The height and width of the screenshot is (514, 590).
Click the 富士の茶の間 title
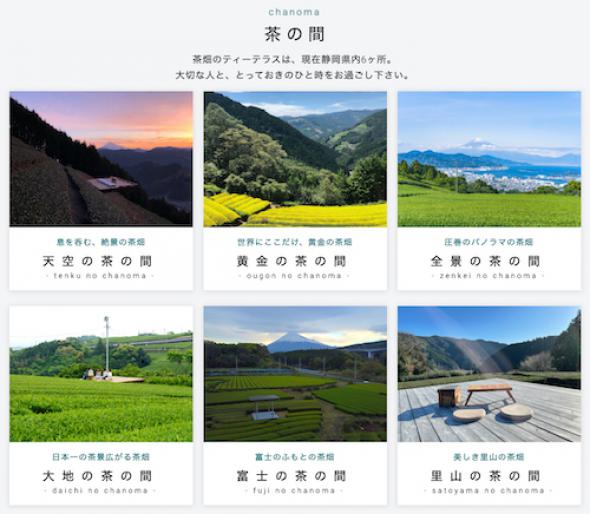[292, 476]
